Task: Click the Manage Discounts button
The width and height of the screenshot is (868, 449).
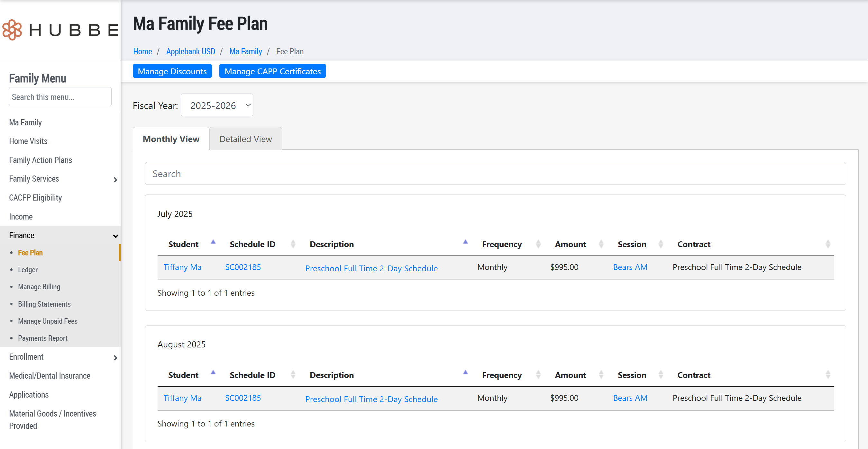Action: click(172, 71)
